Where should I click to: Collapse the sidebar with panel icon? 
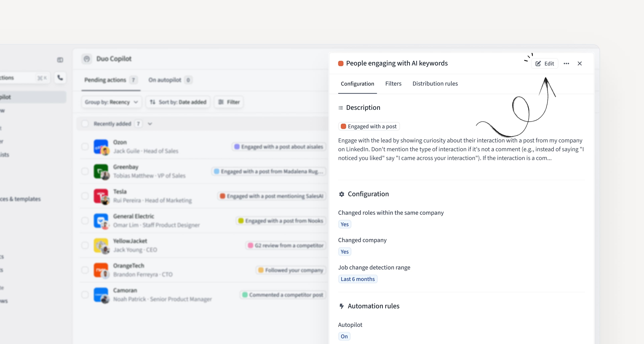pos(60,60)
